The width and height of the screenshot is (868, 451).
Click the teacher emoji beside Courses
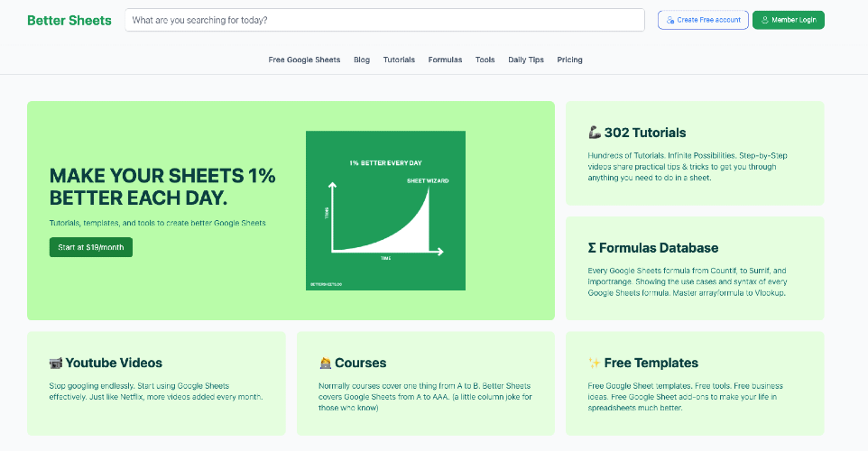(x=325, y=363)
